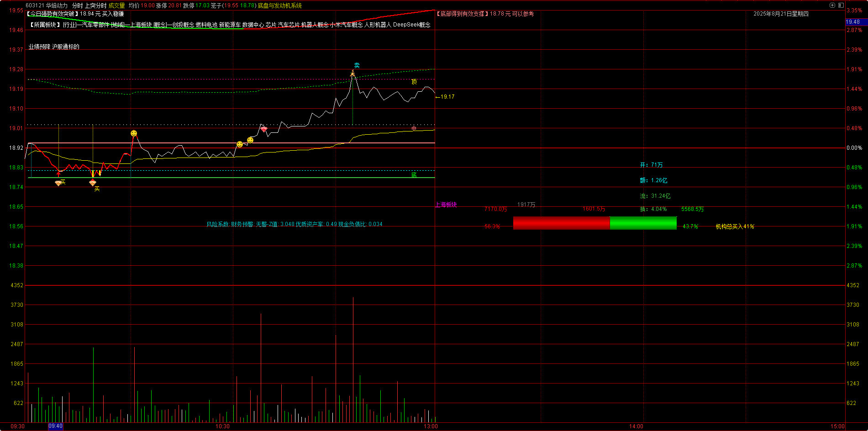This screenshot has width=868, height=431.
Task: Click the stock name 华培动力
Action: 57,5
